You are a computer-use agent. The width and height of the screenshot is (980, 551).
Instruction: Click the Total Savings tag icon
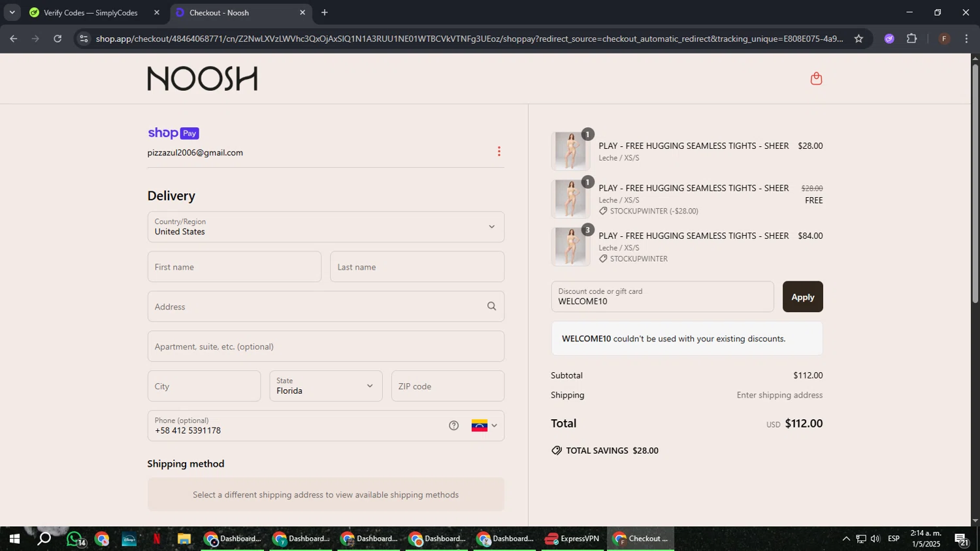[x=557, y=450]
